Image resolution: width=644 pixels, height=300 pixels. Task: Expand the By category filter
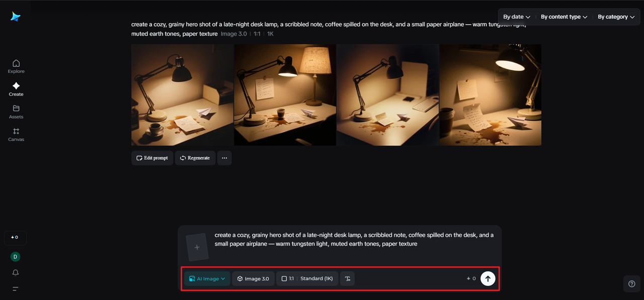pyautogui.click(x=616, y=17)
